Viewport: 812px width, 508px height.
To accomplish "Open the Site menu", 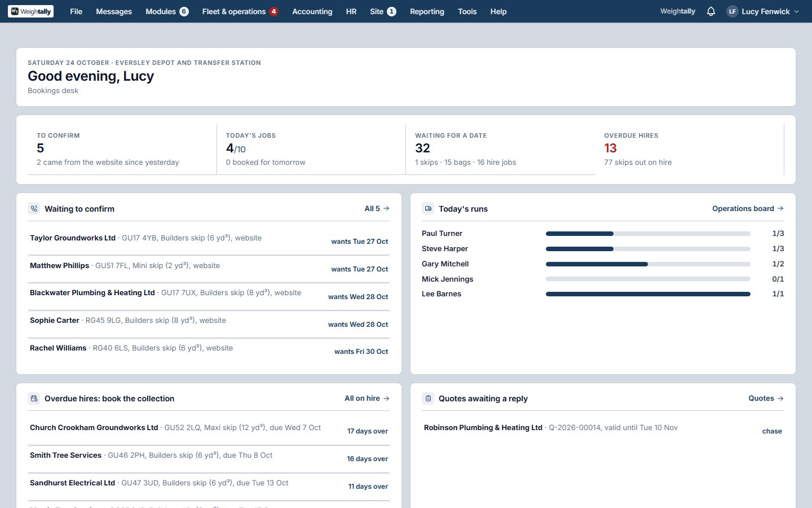I will [383, 11].
